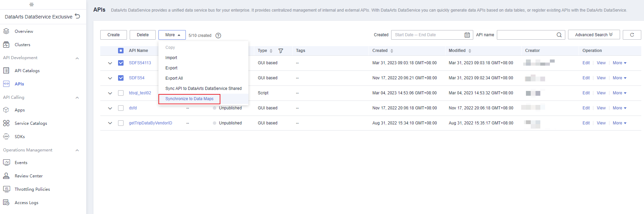Select Import from the More menu
Screen dimensions: 644x214
click(203, 58)
